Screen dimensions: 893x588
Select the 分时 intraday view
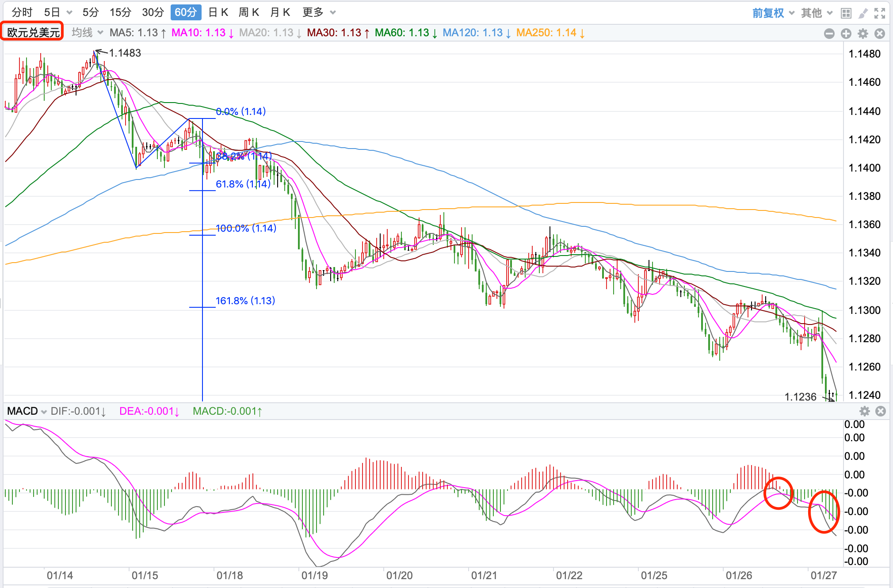coord(22,12)
